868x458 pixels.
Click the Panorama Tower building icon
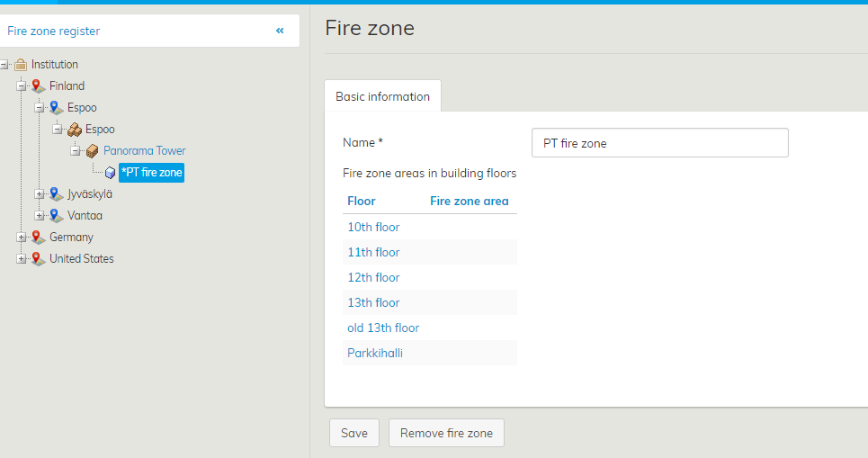(x=92, y=151)
